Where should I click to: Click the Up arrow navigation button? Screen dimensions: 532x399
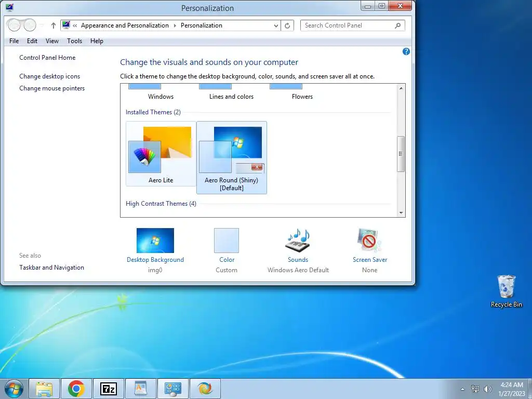click(54, 25)
